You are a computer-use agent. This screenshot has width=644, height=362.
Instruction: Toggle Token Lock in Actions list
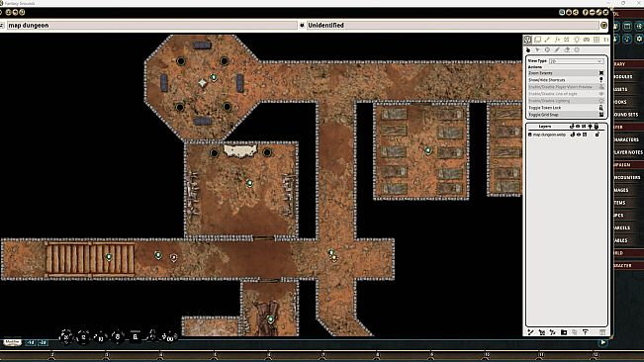coord(565,108)
